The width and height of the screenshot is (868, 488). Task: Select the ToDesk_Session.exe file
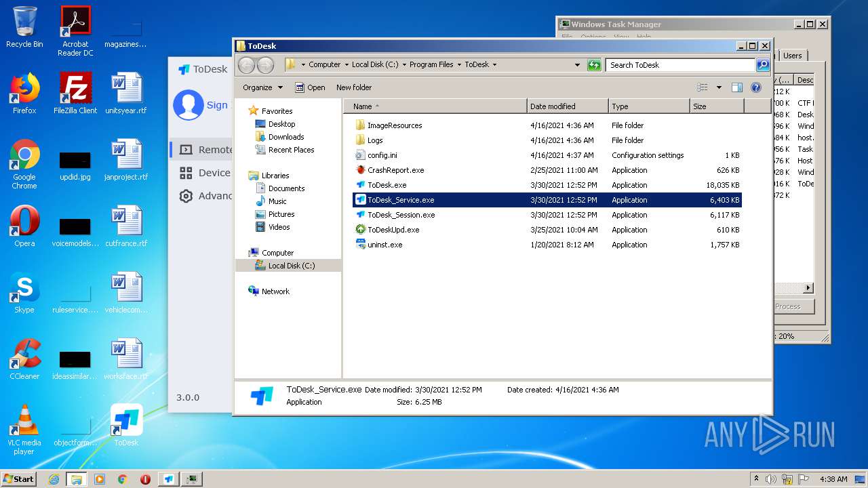[401, 215]
